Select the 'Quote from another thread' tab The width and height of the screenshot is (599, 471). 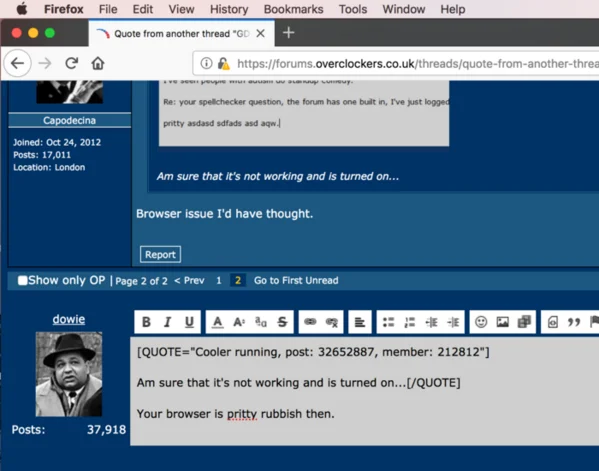tap(181, 34)
